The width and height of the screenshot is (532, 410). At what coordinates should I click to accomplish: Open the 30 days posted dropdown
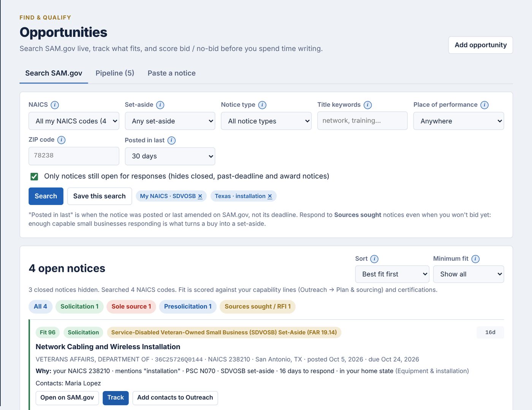pos(170,156)
